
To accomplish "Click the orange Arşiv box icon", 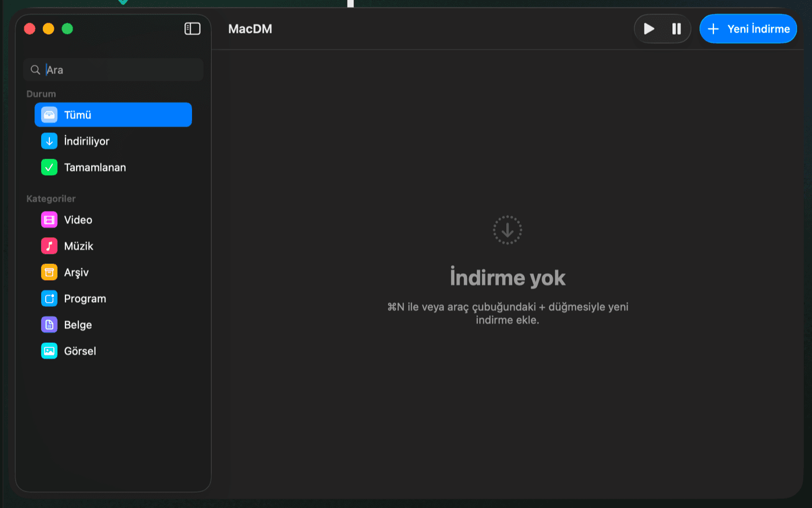I will pos(49,272).
